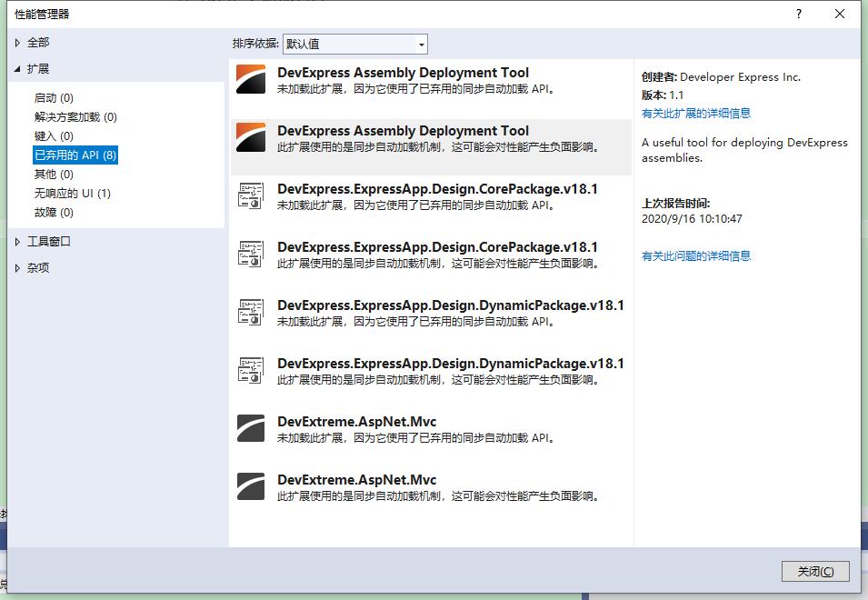Expand the 工具窗口 tree node
This screenshot has width=868, height=600.
pyautogui.click(x=17, y=241)
